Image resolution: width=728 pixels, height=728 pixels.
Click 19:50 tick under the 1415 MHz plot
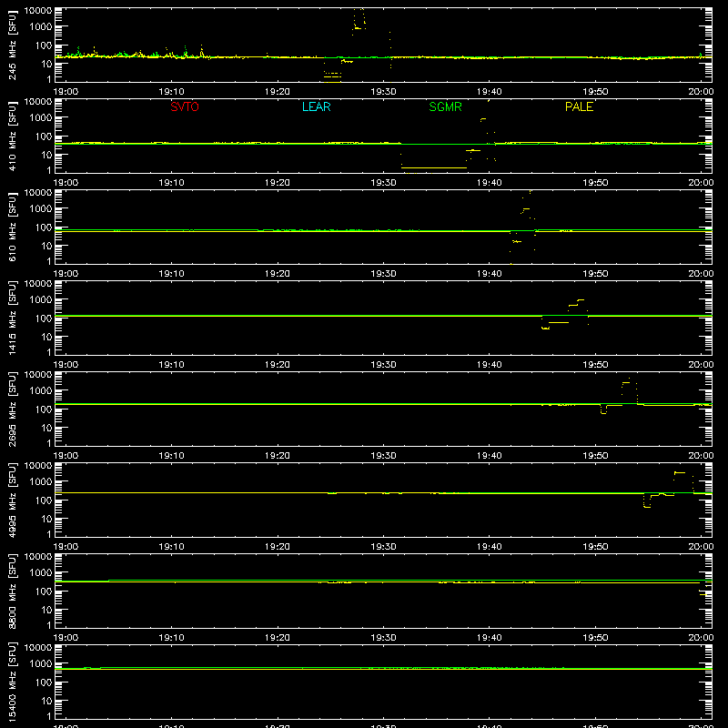[595, 365]
